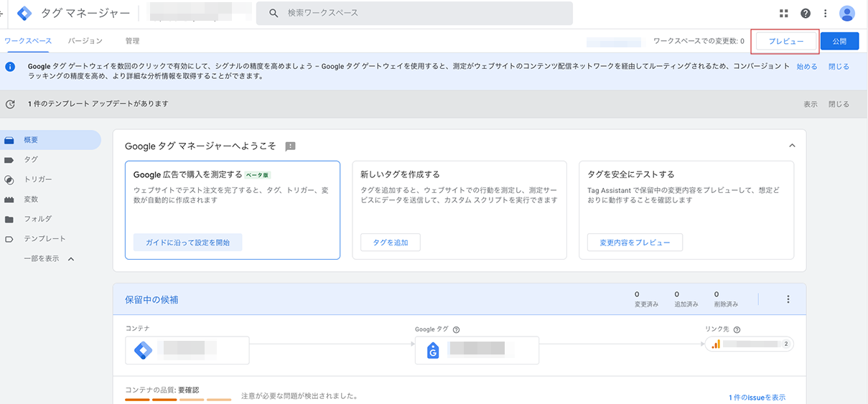Image resolution: width=868 pixels, height=404 pixels.
Task: Click 変更内容をプレビュー button
Action: pos(635,243)
